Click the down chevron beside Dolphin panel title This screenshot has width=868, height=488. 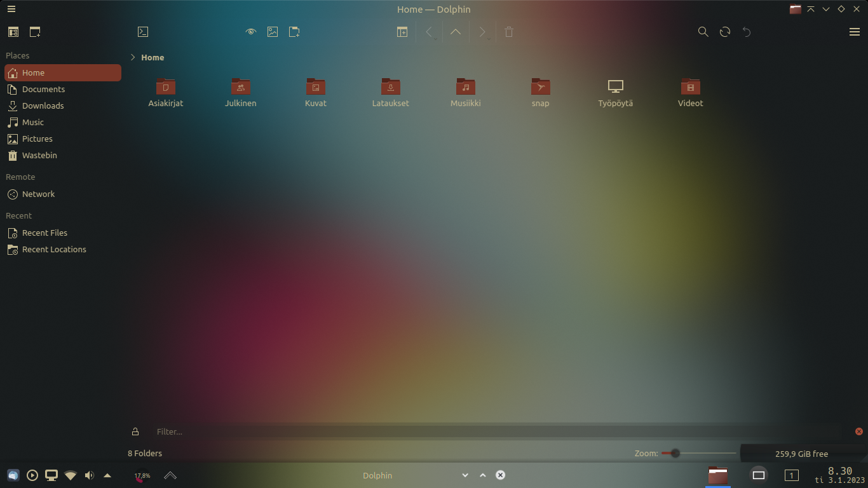[x=465, y=475]
